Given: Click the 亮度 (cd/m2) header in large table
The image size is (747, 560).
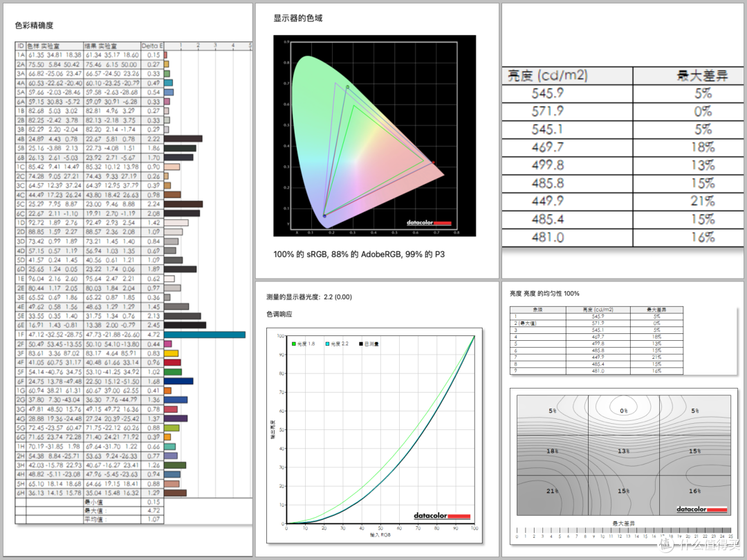Looking at the screenshot, I should click(548, 75).
